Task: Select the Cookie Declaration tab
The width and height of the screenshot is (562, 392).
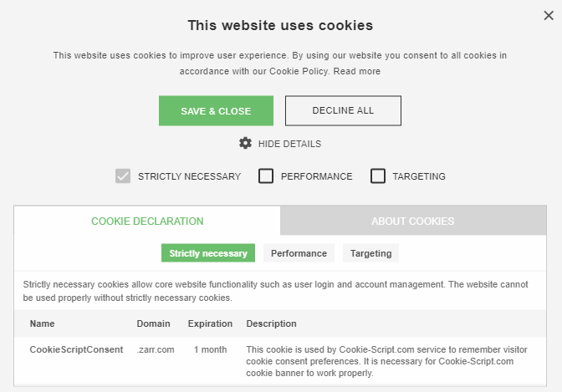Action: click(x=147, y=221)
